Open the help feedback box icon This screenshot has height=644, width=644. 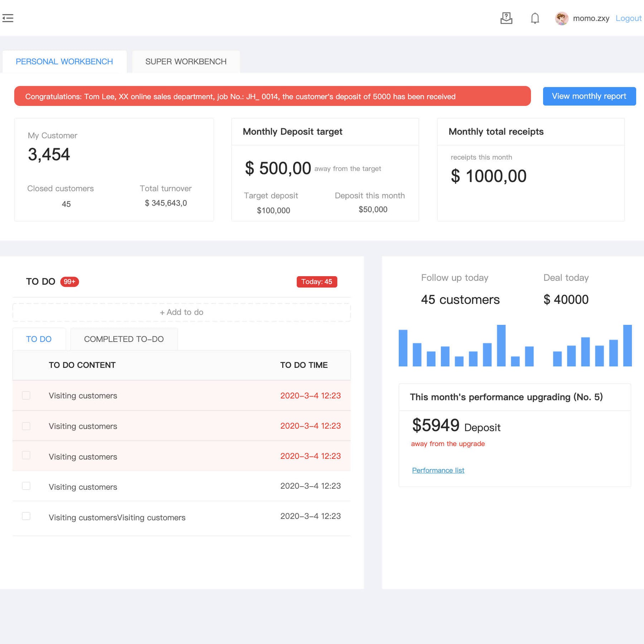(x=507, y=18)
